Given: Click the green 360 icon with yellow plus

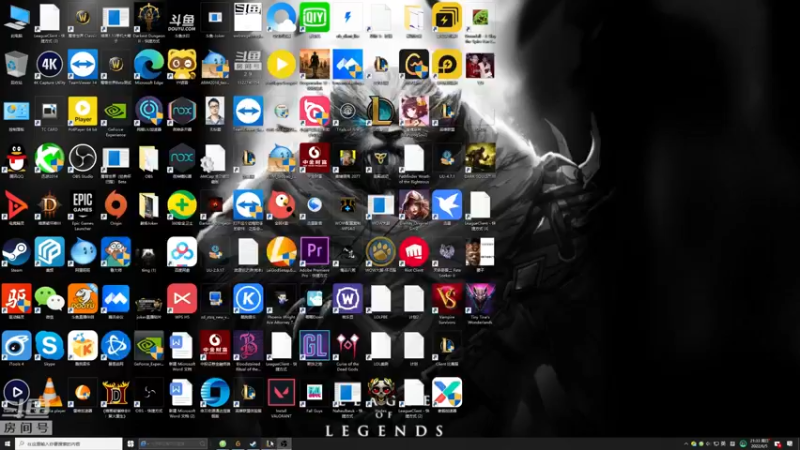Looking at the screenshot, I should point(182,205).
